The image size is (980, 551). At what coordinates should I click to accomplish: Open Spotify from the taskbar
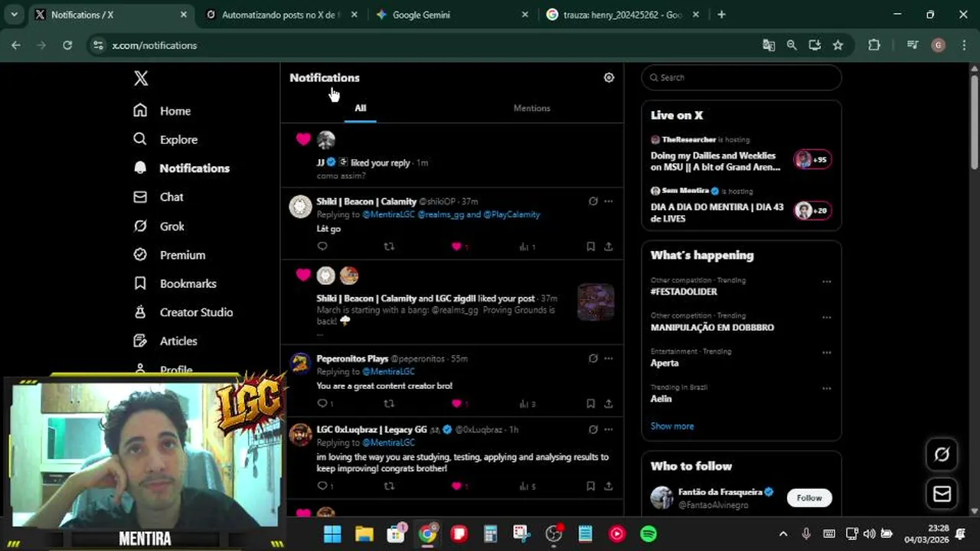point(648,533)
